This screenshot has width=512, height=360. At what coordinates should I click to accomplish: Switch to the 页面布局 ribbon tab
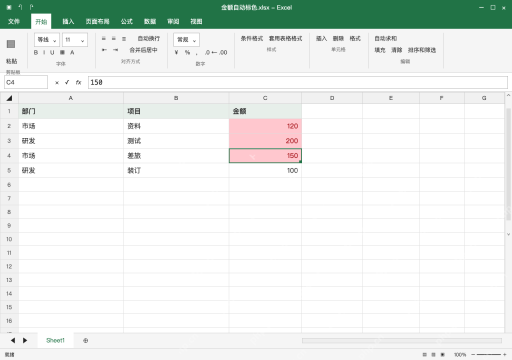(x=97, y=22)
